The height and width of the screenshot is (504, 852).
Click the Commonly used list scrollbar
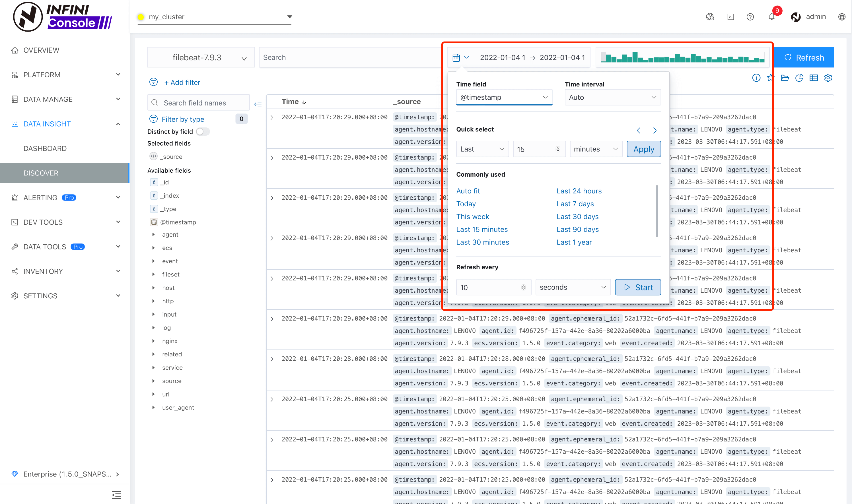[657, 211]
